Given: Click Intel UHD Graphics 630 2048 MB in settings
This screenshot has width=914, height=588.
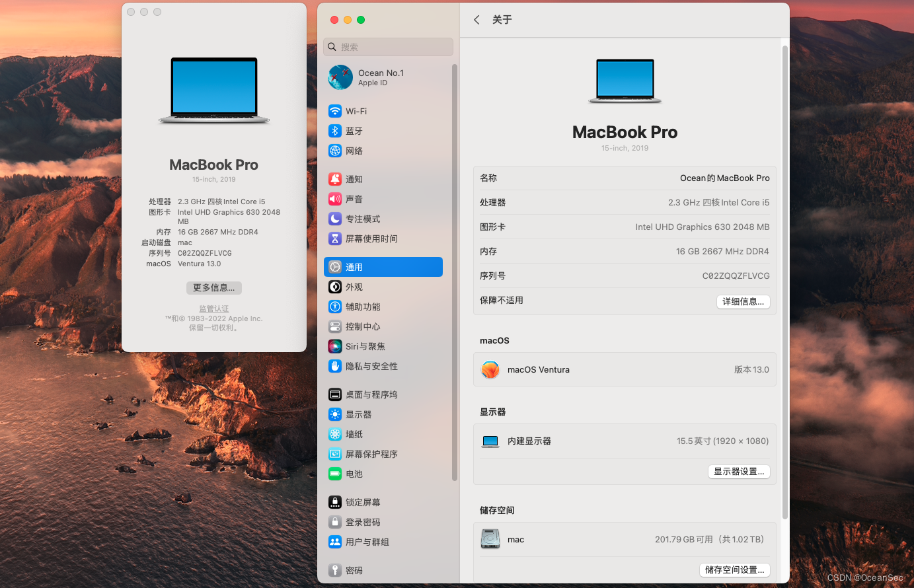Looking at the screenshot, I should (703, 227).
